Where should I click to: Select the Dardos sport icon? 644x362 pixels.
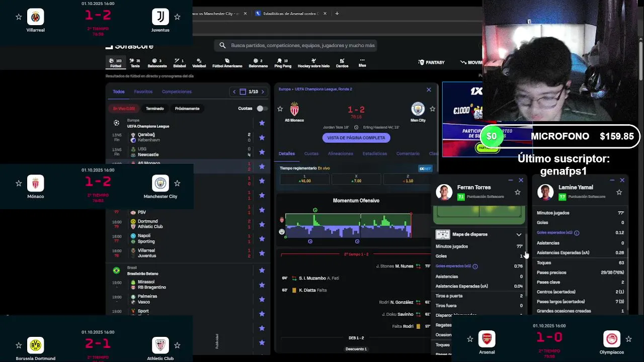(x=342, y=63)
